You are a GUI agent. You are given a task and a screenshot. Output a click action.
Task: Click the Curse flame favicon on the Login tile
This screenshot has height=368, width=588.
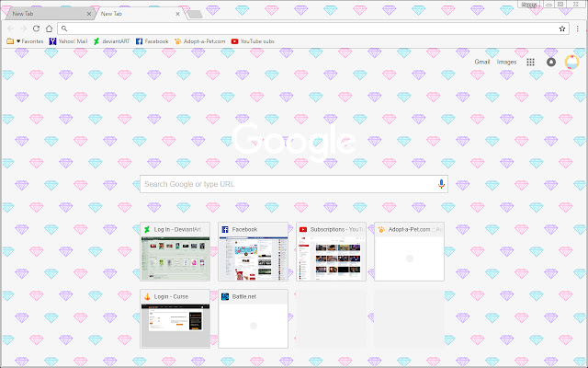click(x=147, y=296)
